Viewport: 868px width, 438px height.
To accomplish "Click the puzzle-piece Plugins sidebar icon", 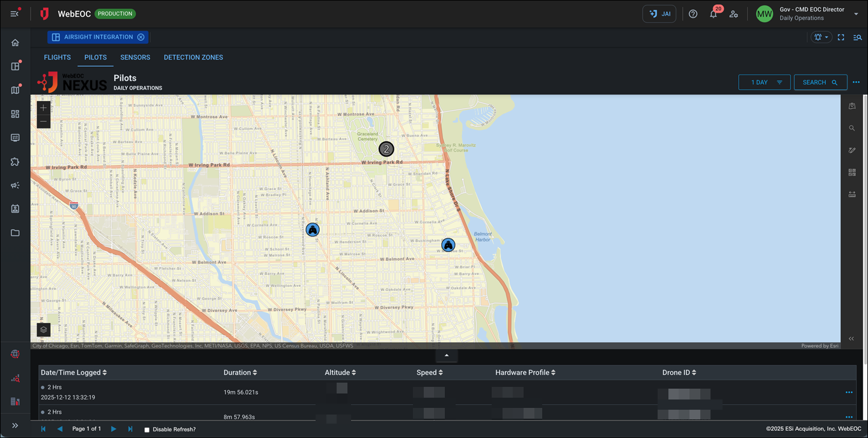I will [14, 161].
